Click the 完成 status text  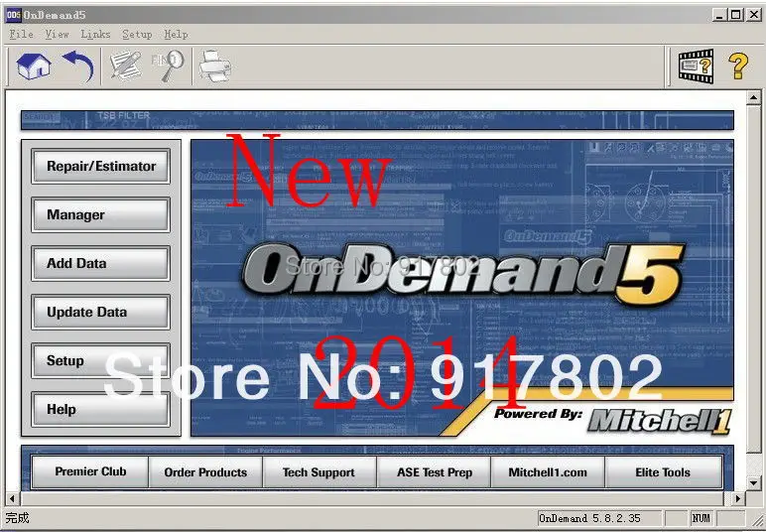coord(18,518)
